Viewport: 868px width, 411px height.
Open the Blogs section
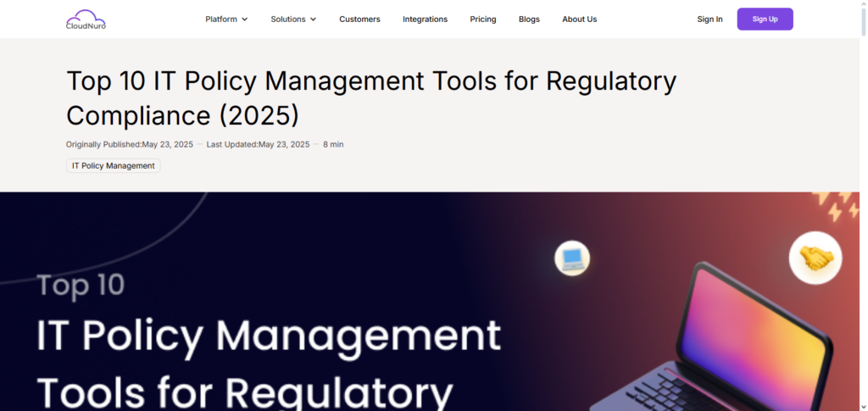point(529,19)
